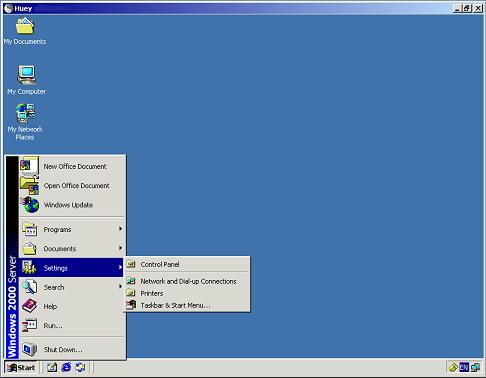486x378 pixels.
Task: Click the Windows Update globe icon
Action: coord(30,205)
